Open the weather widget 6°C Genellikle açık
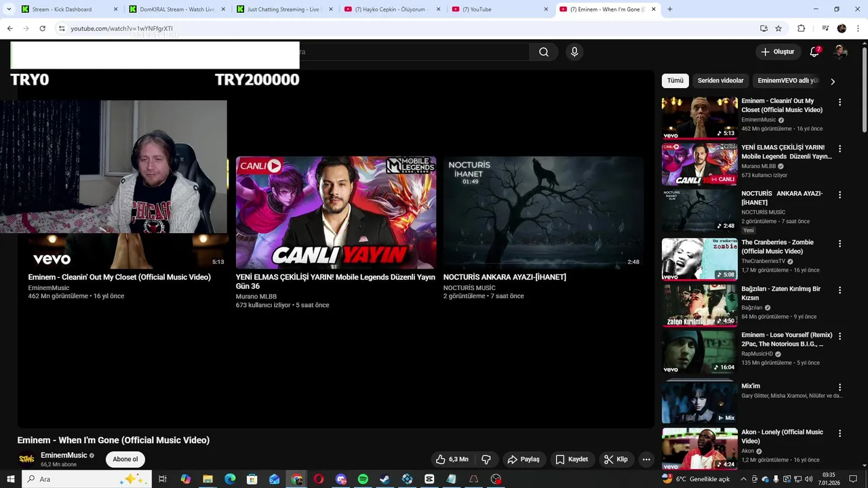The width and height of the screenshot is (868, 488). [696, 479]
